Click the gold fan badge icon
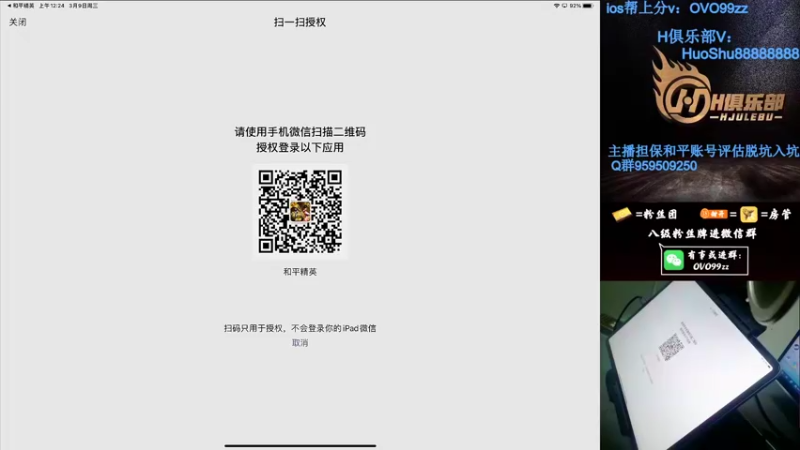This screenshot has height=450, width=800. tap(621, 214)
